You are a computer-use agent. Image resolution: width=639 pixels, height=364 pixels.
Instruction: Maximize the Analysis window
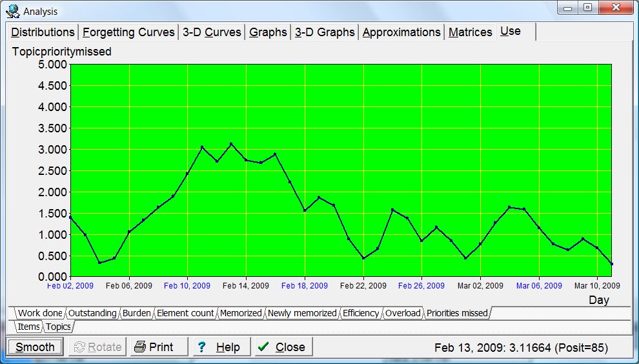pyautogui.click(x=587, y=8)
